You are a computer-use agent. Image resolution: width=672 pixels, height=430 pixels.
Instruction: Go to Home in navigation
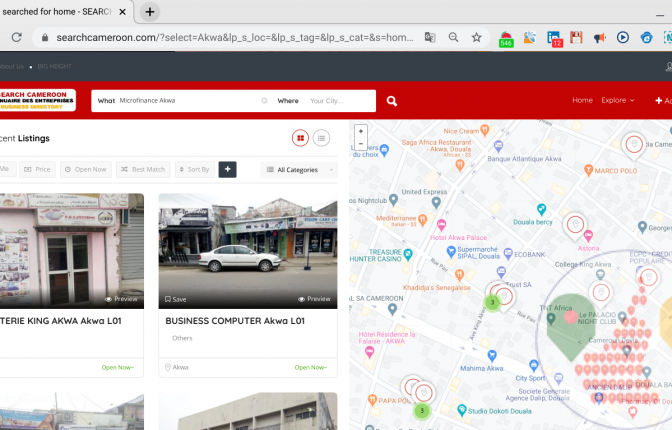[582, 100]
